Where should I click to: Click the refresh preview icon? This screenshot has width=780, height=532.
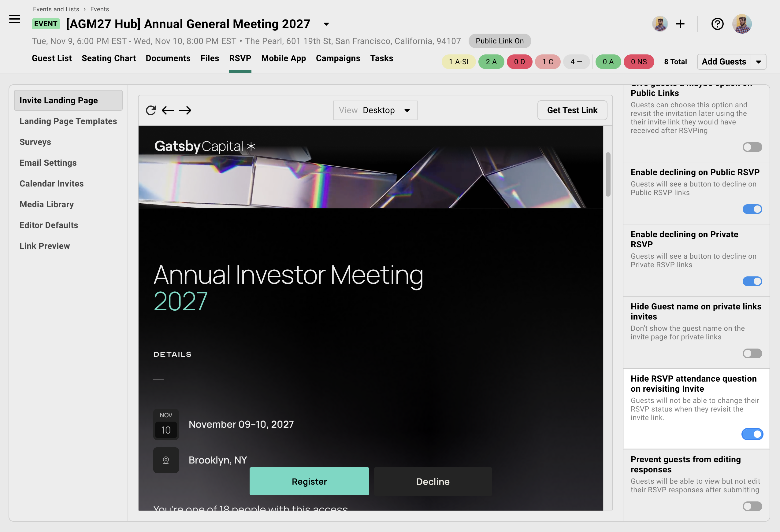click(x=151, y=110)
